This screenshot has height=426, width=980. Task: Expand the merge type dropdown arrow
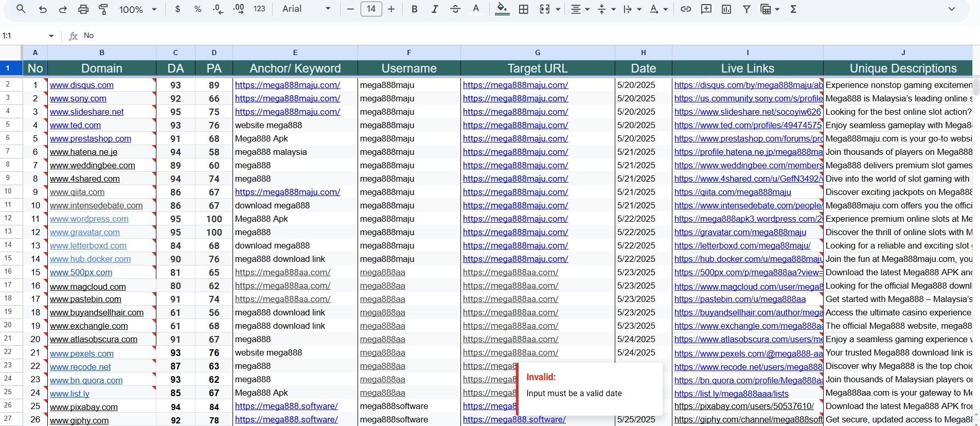click(x=558, y=9)
